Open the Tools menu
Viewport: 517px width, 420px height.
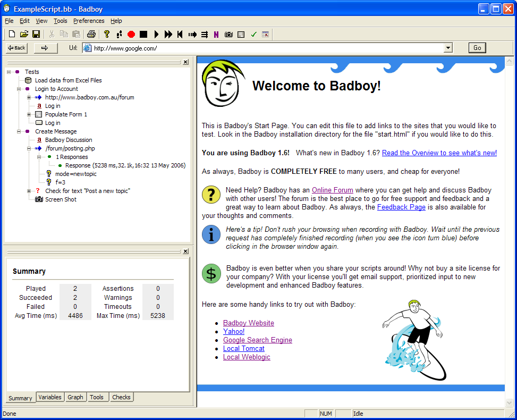(61, 21)
